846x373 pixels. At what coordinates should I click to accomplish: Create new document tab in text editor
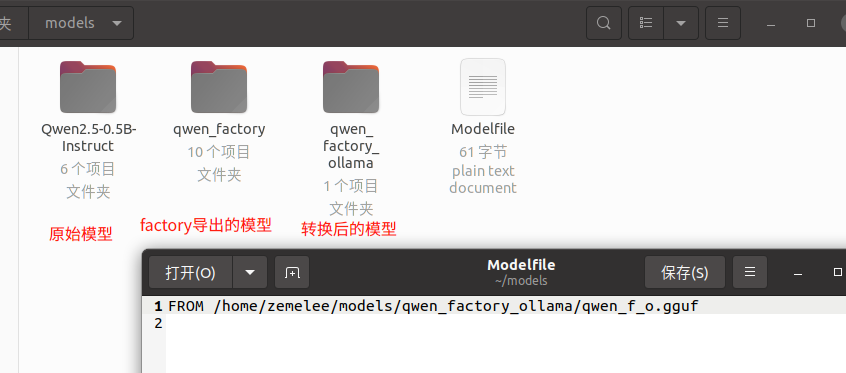pos(292,273)
